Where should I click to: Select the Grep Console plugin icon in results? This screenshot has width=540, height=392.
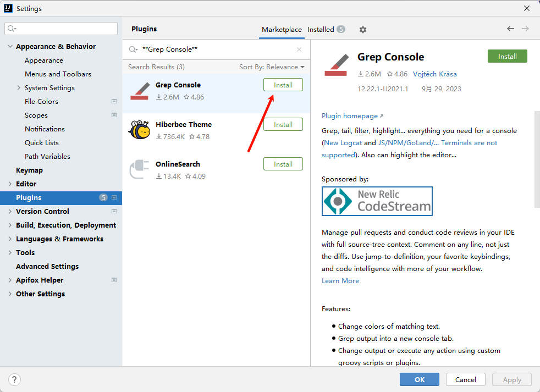[140, 92]
